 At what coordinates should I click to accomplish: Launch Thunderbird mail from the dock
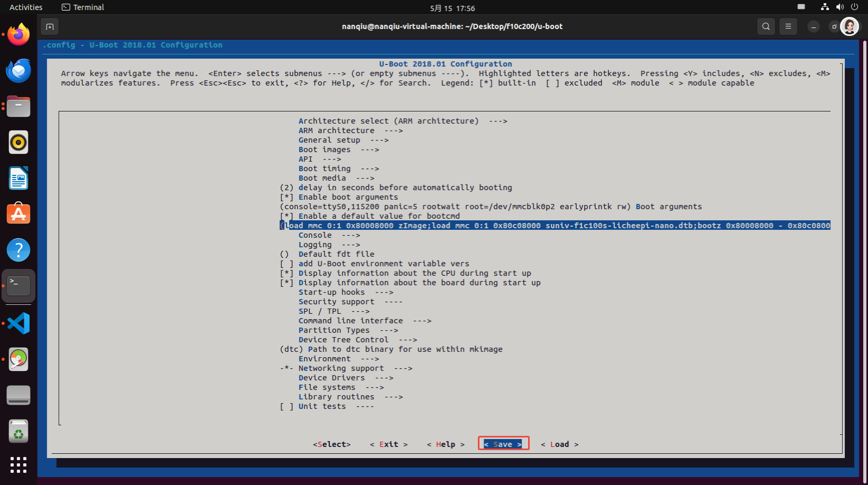(x=19, y=70)
